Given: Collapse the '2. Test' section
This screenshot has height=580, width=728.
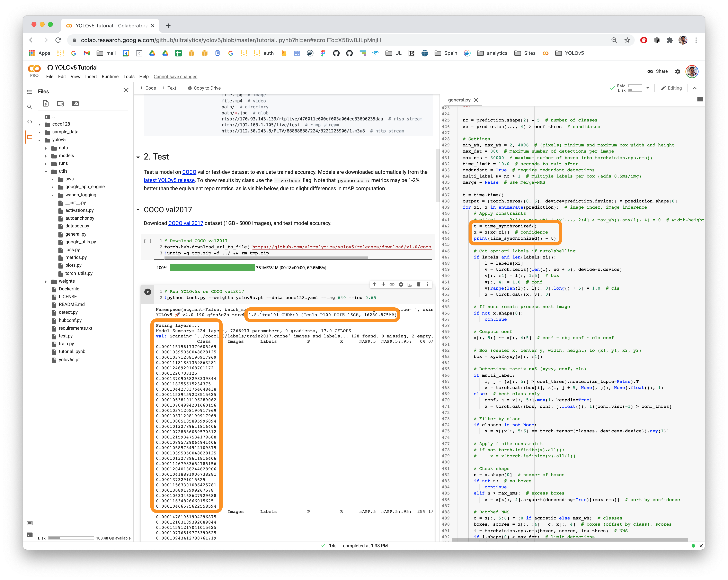Looking at the screenshot, I should tap(138, 157).
